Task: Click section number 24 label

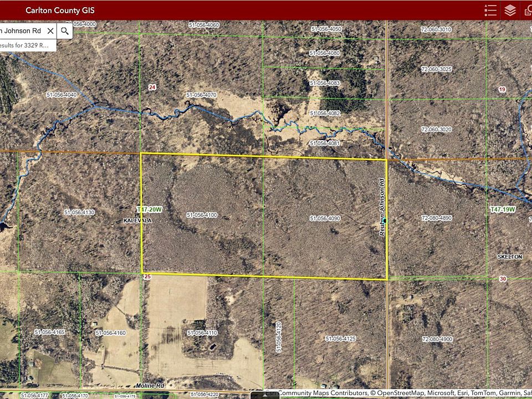Action: click(x=152, y=88)
